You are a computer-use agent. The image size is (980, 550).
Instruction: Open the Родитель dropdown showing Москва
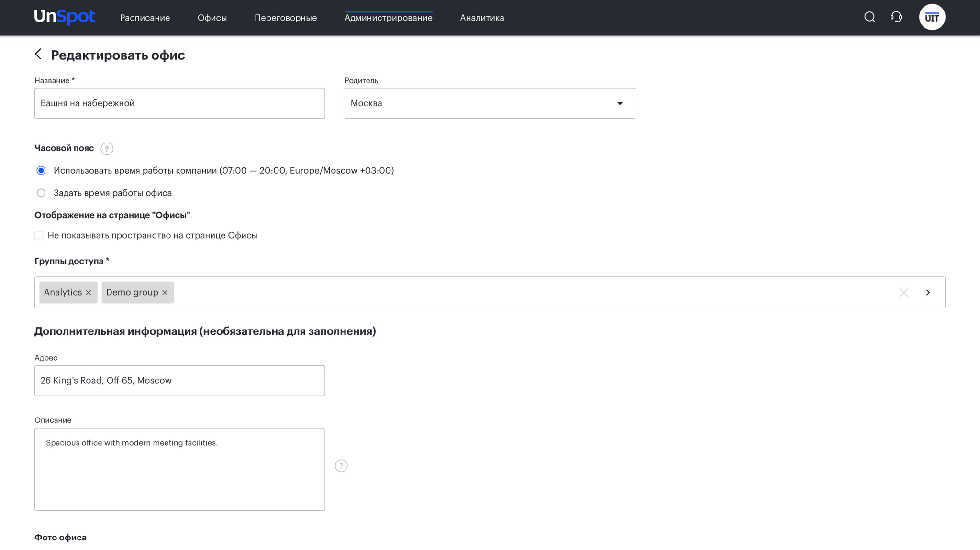click(490, 103)
